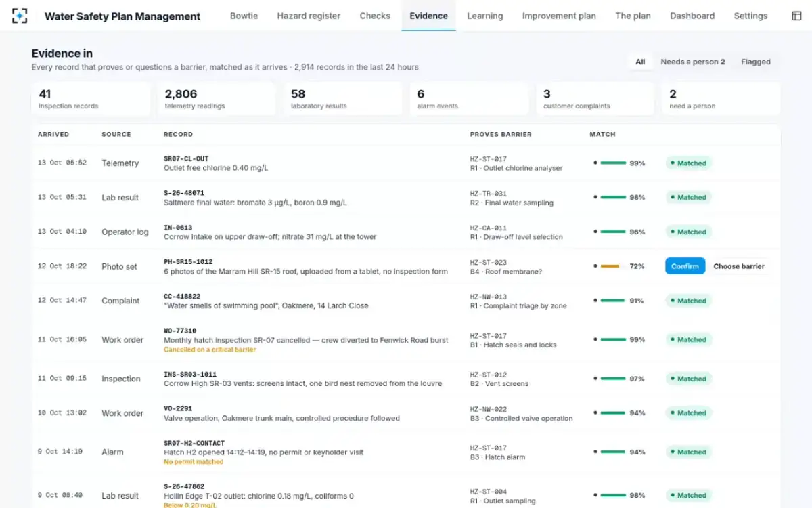
Task: Click the 6 alarm events card
Action: point(469,99)
